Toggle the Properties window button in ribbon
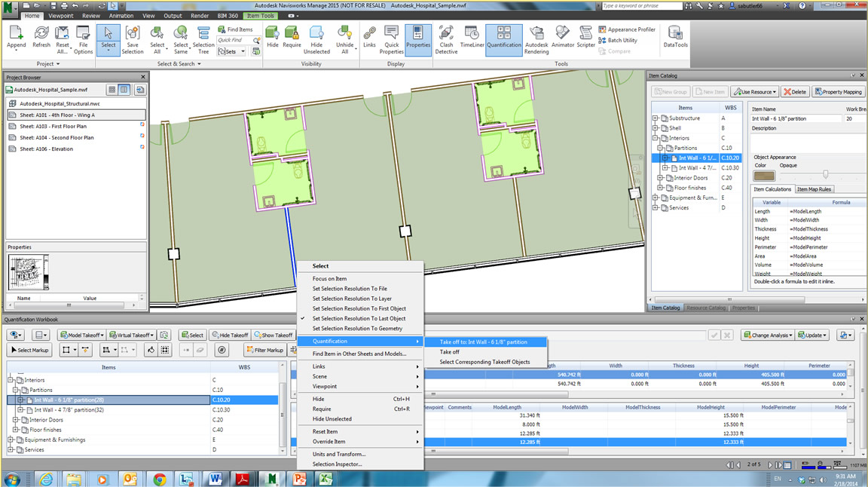868x487 pixels. point(418,38)
